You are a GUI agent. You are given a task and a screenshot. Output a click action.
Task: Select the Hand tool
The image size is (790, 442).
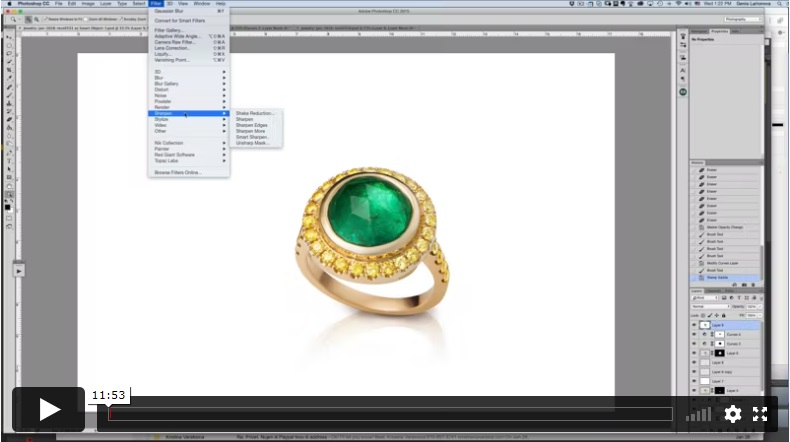[9, 186]
